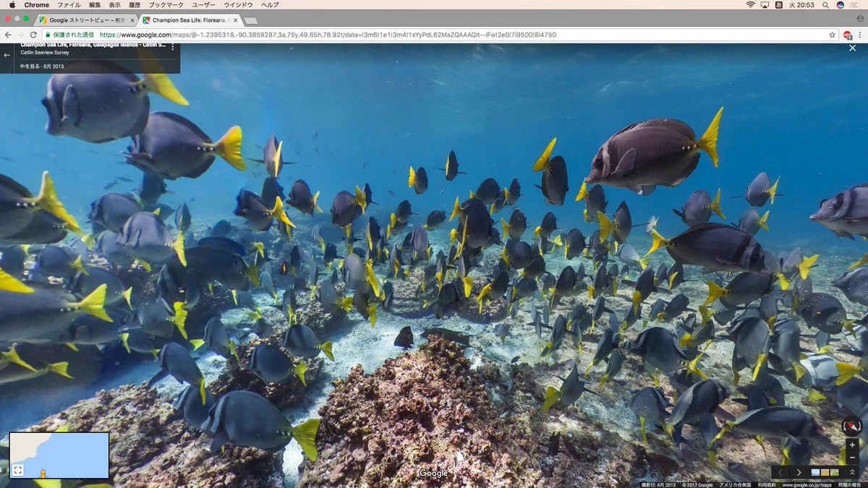Click the 保護された通信 label in address bar
This screenshot has height=488, width=868.
click(74, 35)
